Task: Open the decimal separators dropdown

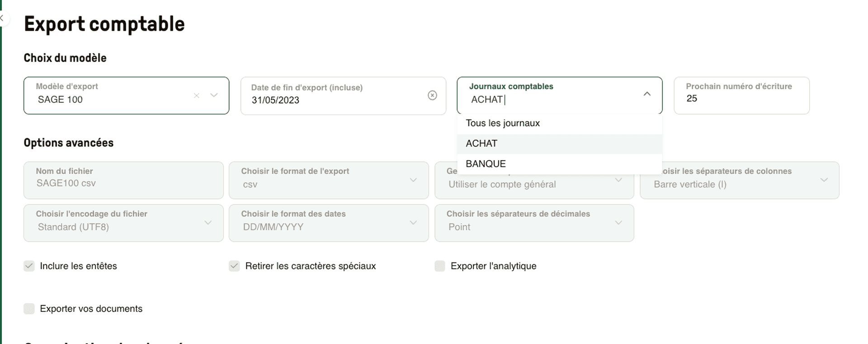Action: tap(534, 223)
